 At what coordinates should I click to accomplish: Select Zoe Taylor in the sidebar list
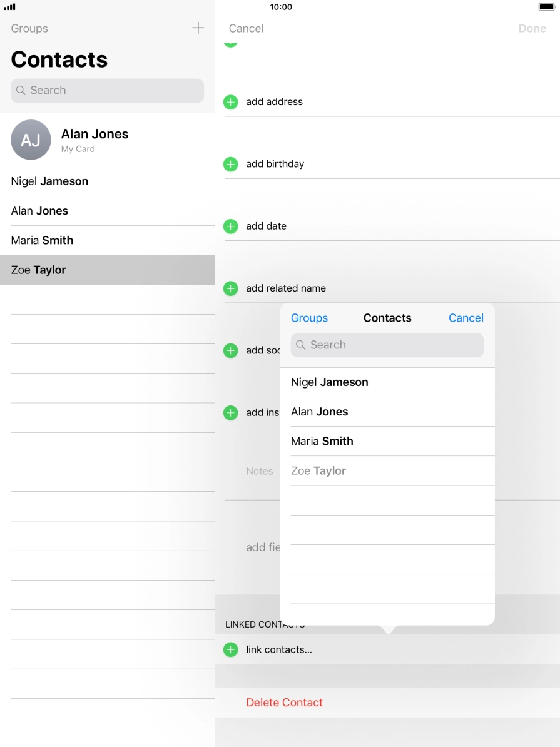pos(39,270)
